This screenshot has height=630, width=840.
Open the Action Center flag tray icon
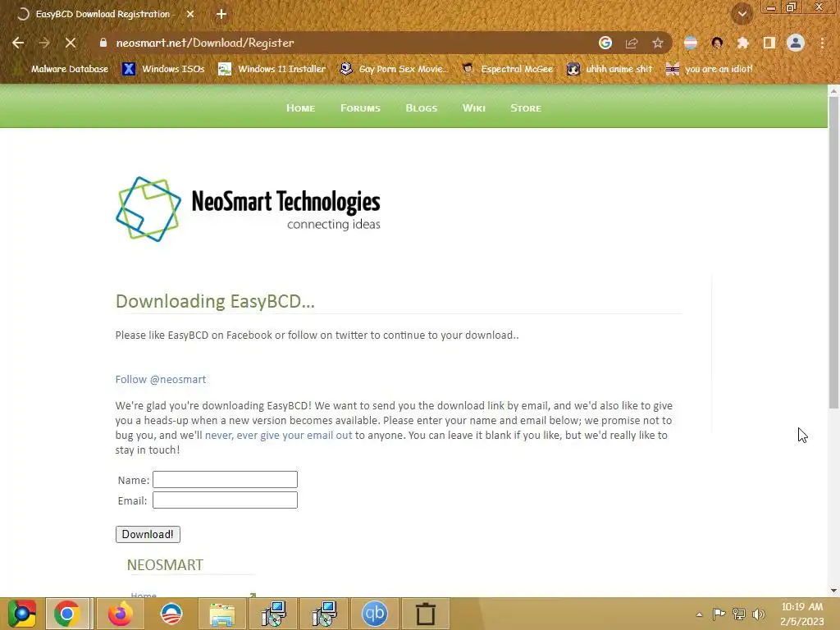719,614
